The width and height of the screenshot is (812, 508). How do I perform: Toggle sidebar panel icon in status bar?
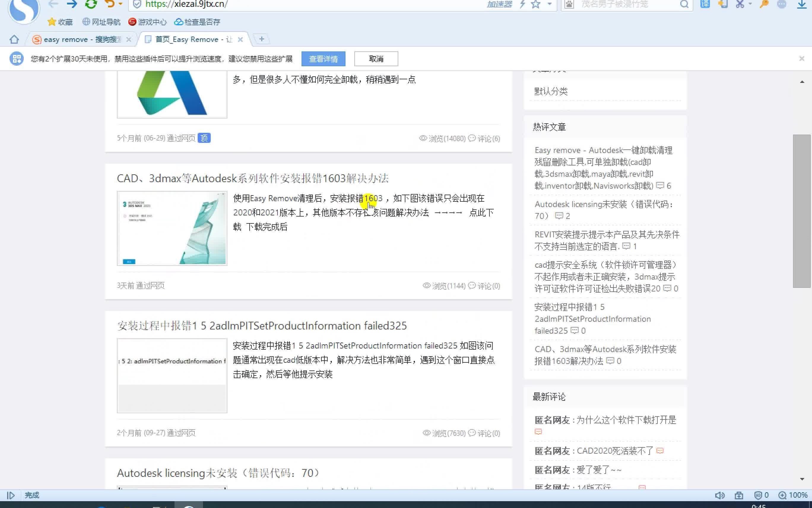point(11,495)
